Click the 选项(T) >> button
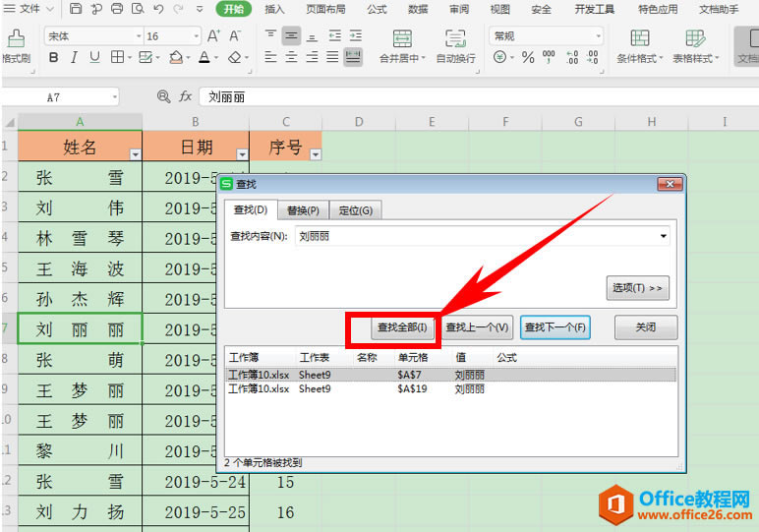 [637, 288]
